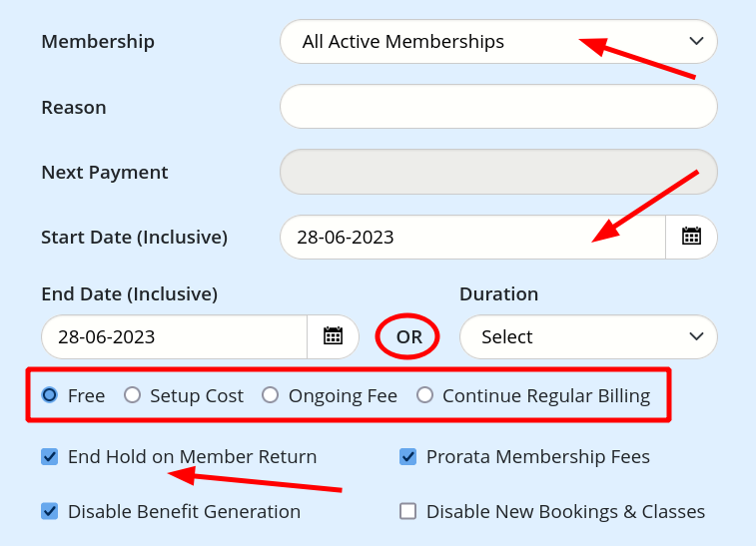Open the Duration Select dropdown
This screenshot has width=756, height=546.
pos(588,336)
